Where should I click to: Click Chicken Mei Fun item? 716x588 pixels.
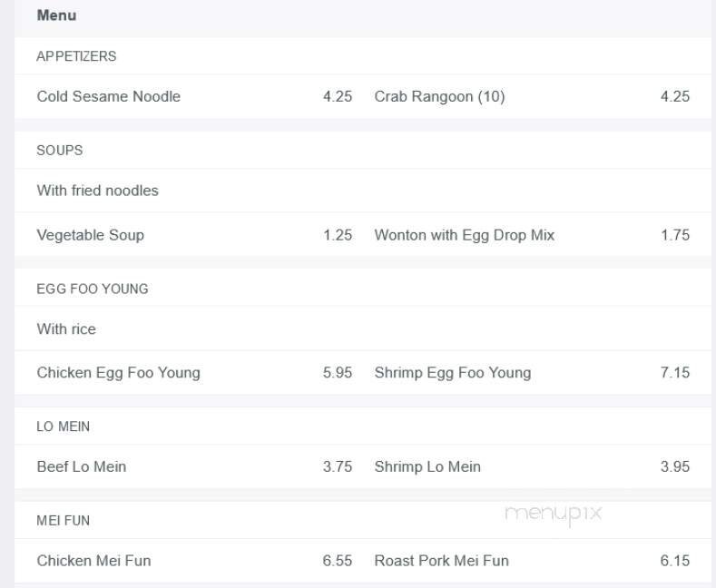click(93, 561)
